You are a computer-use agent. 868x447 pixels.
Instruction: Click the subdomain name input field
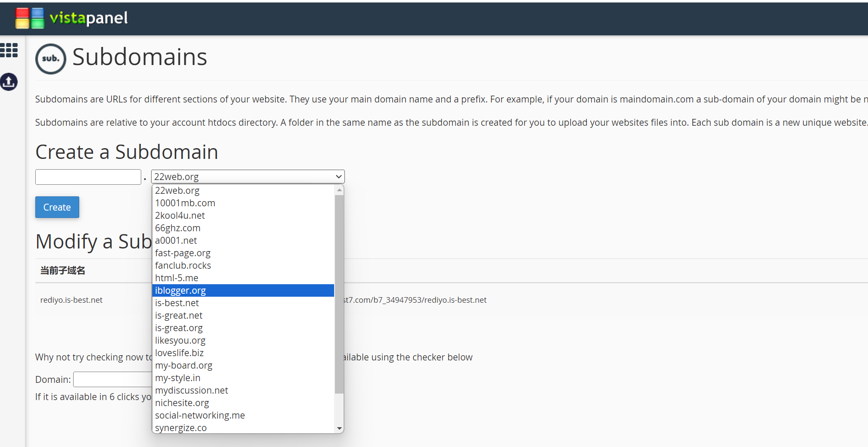pos(88,177)
